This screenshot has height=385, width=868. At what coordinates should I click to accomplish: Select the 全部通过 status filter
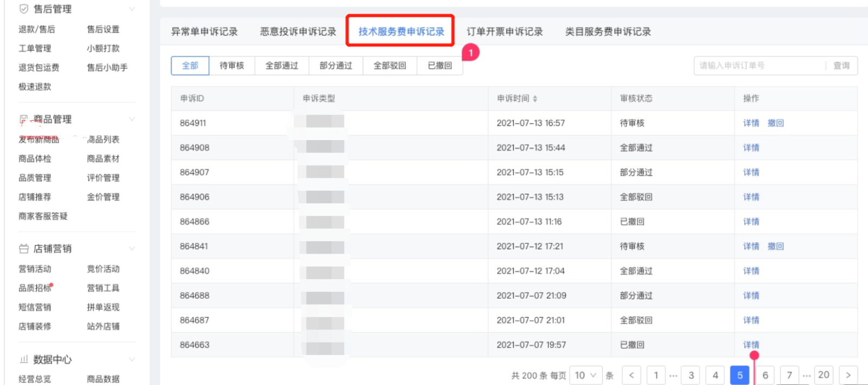282,66
